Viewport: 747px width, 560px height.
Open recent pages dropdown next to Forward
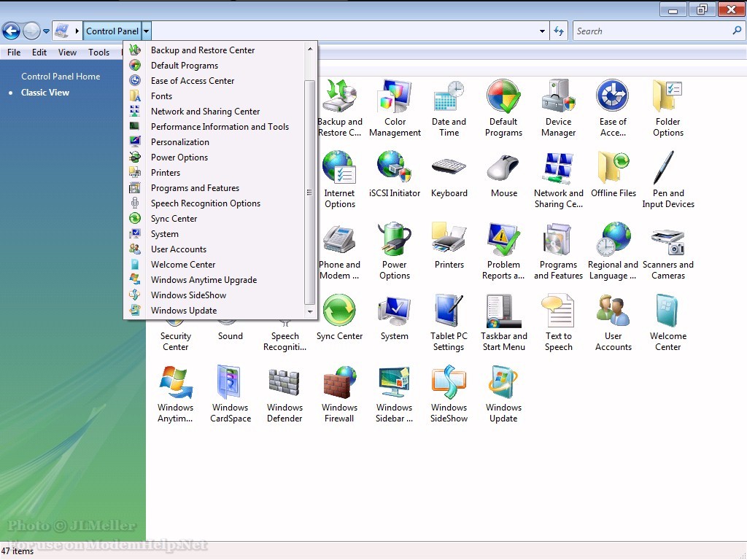coord(47,31)
